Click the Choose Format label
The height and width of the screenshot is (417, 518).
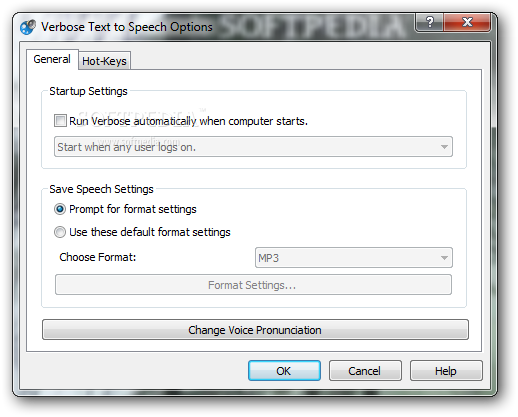(x=98, y=257)
